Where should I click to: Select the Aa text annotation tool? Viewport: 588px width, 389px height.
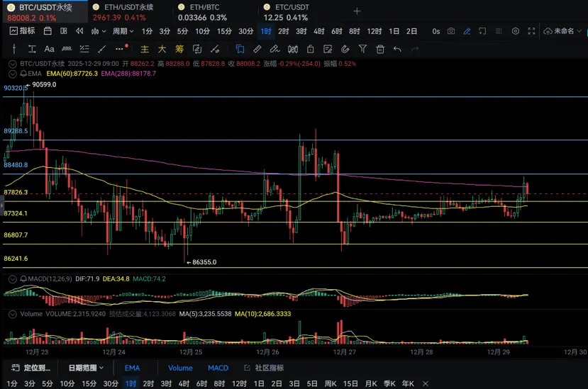coord(49,49)
